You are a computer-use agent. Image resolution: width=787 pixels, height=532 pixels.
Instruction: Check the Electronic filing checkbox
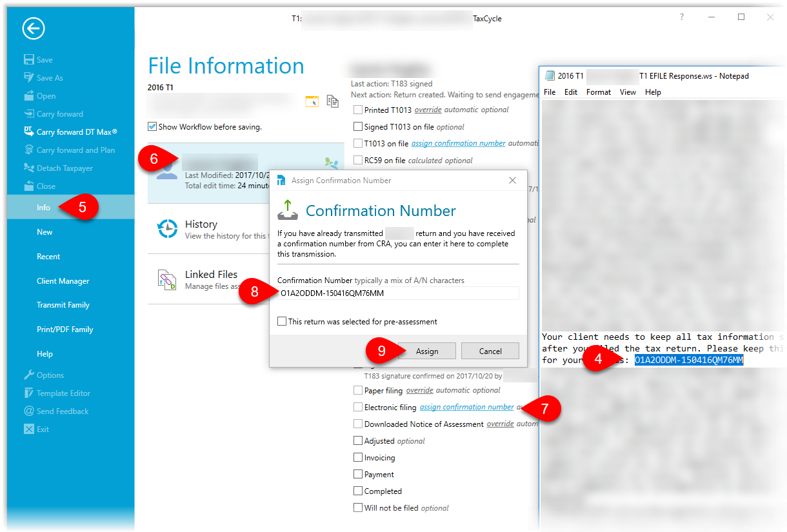click(358, 407)
